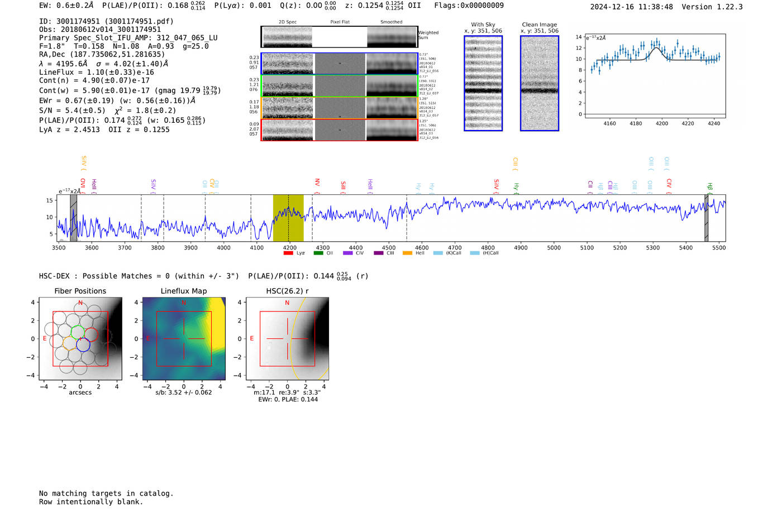Select the LineFlux = 1.10(±0.33)e-16 line
The height and width of the screenshot is (532, 782).
[x=97, y=72]
